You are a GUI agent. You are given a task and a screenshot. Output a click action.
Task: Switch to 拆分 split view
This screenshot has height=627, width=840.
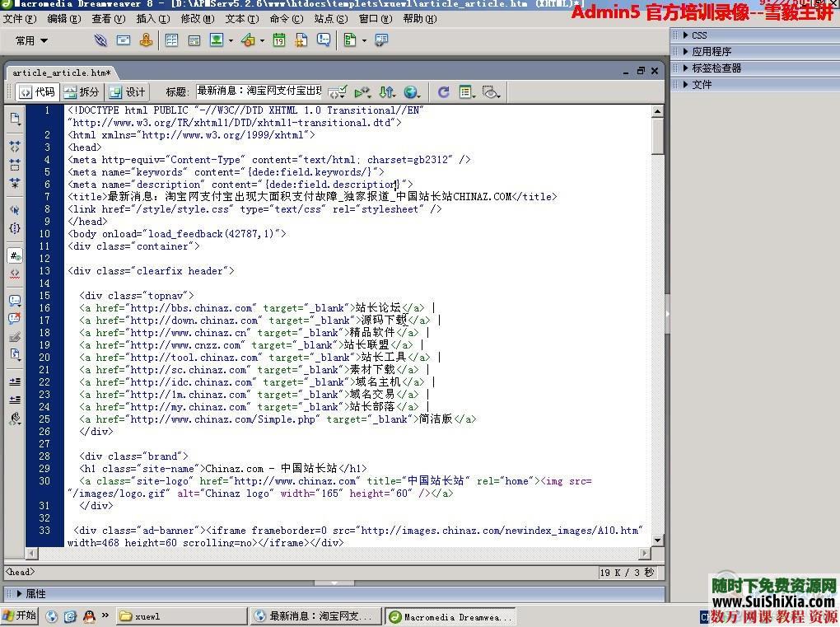[82, 92]
